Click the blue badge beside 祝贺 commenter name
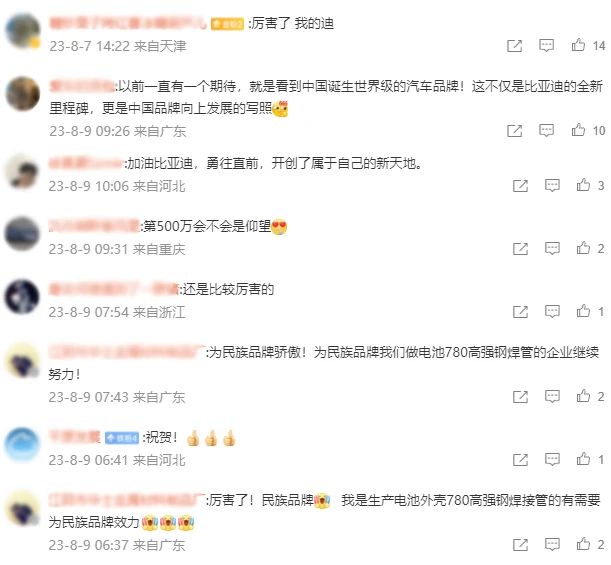The image size is (611, 565). click(x=122, y=438)
